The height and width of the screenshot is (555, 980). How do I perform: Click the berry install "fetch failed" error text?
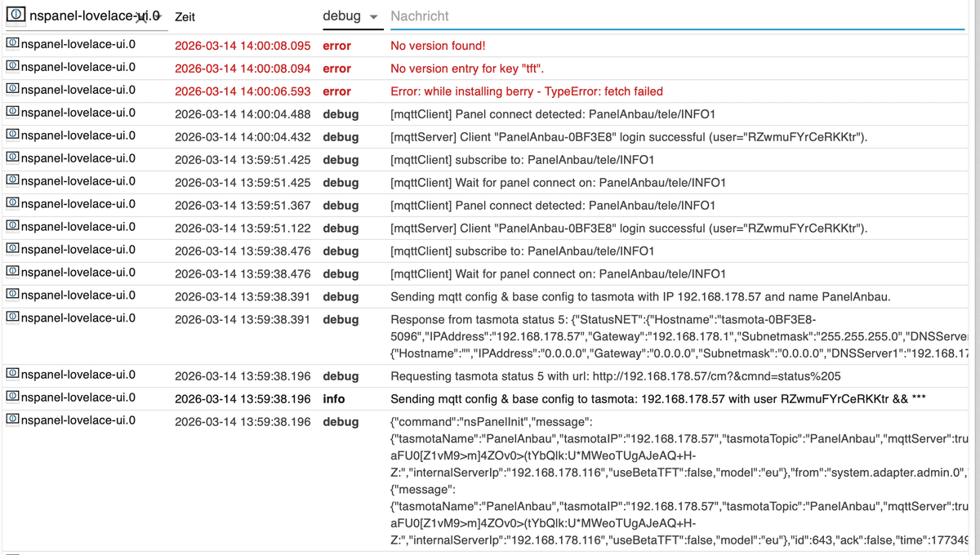coord(527,91)
